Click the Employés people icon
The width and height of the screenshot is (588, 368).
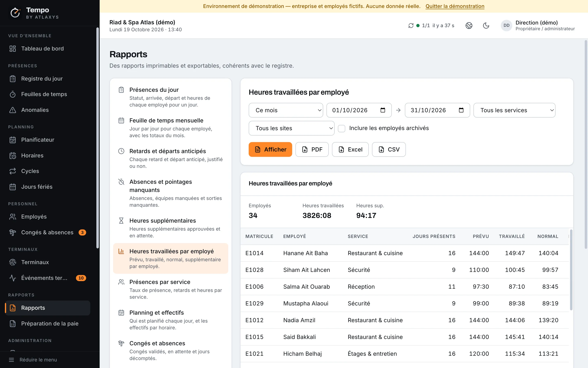pyautogui.click(x=13, y=217)
